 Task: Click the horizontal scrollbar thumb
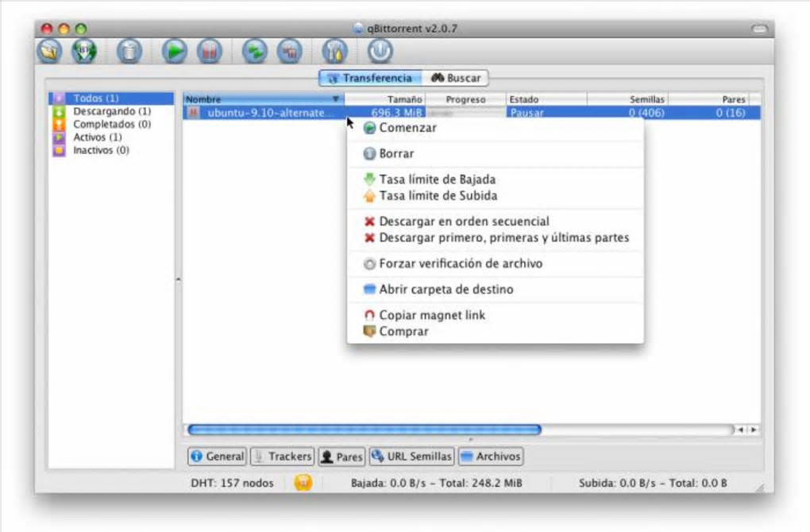[364, 430]
